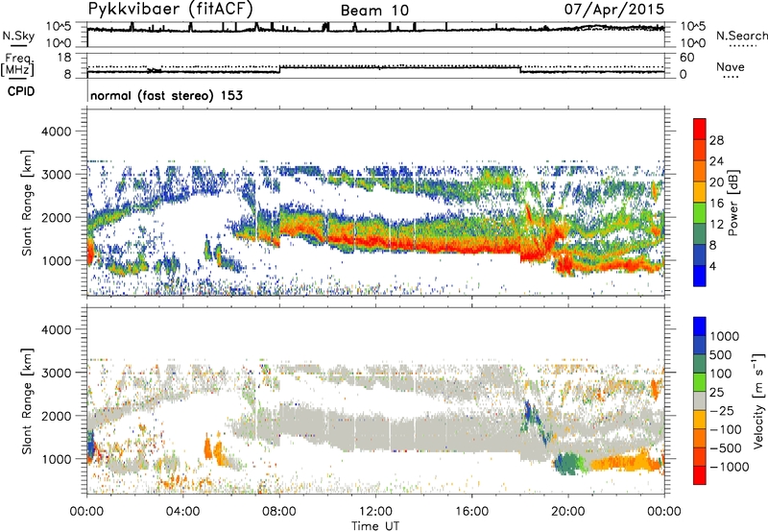Select the "100" label on Velocity color bar
This screenshot has height=532, width=768.
[x=720, y=374]
